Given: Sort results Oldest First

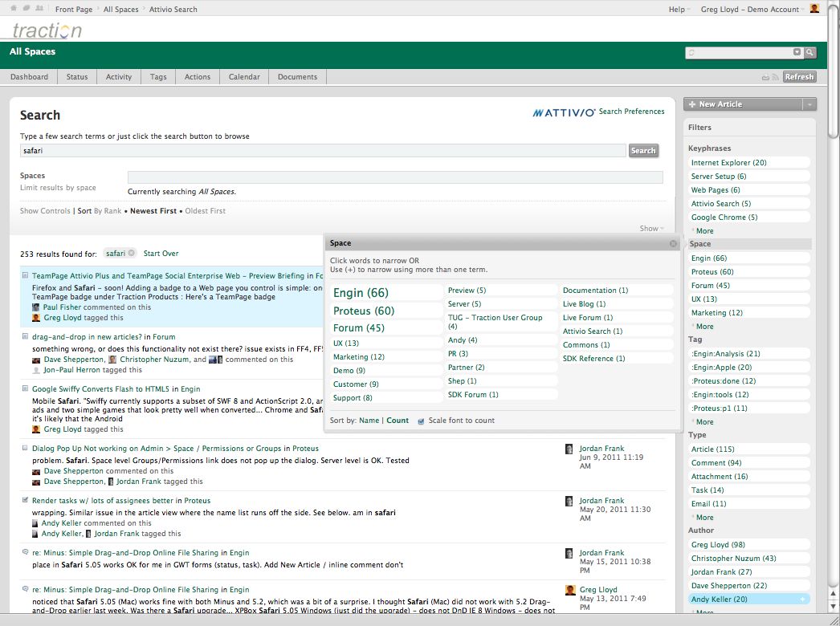Looking at the screenshot, I should coord(205,211).
